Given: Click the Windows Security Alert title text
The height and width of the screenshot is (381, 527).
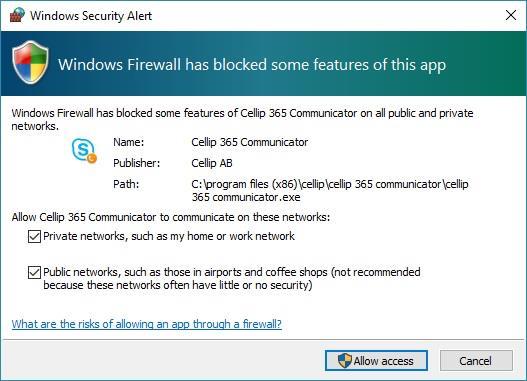Looking at the screenshot, I should (x=91, y=16).
